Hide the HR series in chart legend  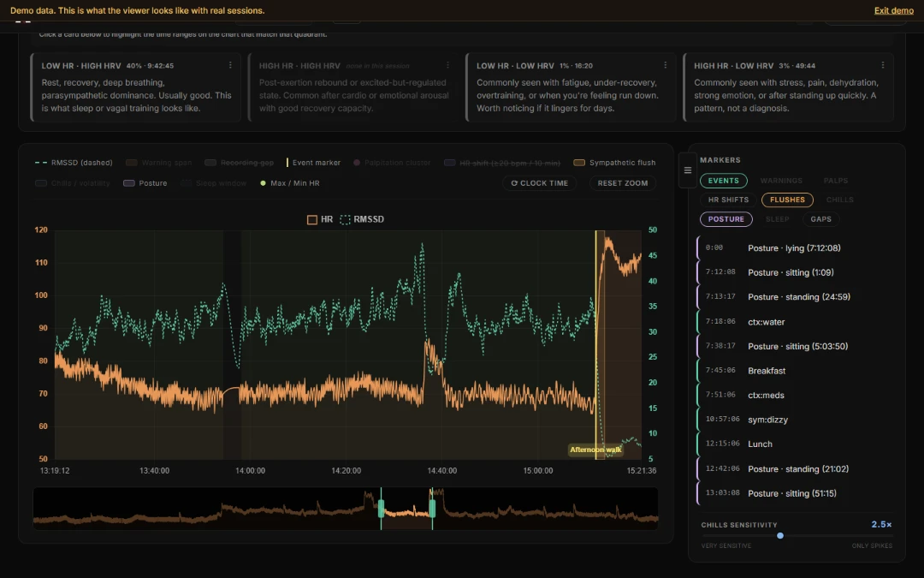point(320,219)
